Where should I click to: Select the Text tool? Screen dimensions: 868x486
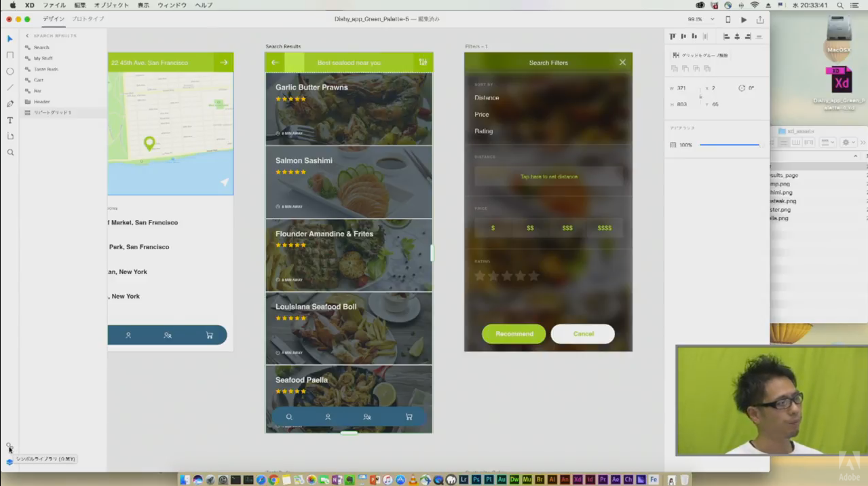(10, 120)
